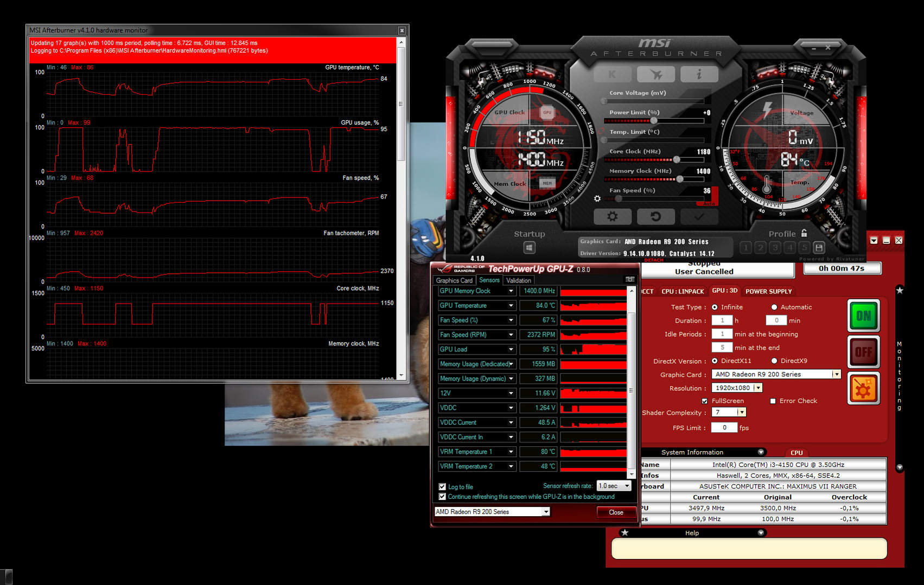Click the GPU chip icon on the clock gauge
The height and width of the screenshot is (585, 924).
pos(547,113)
